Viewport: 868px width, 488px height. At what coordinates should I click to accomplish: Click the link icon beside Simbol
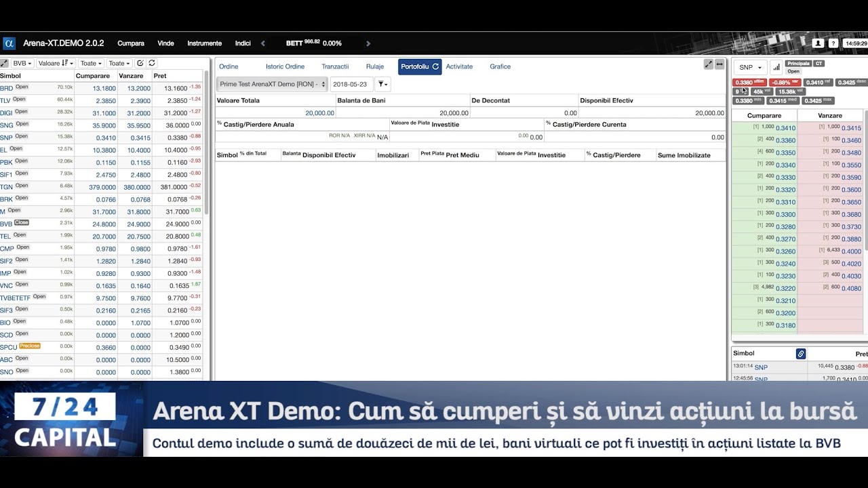tap(801, 354)
